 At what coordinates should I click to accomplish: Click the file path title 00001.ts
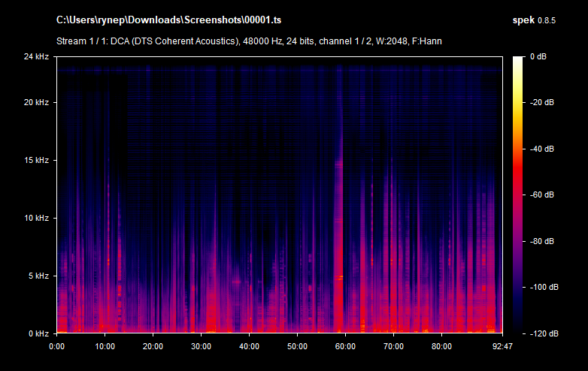point(174,20)
